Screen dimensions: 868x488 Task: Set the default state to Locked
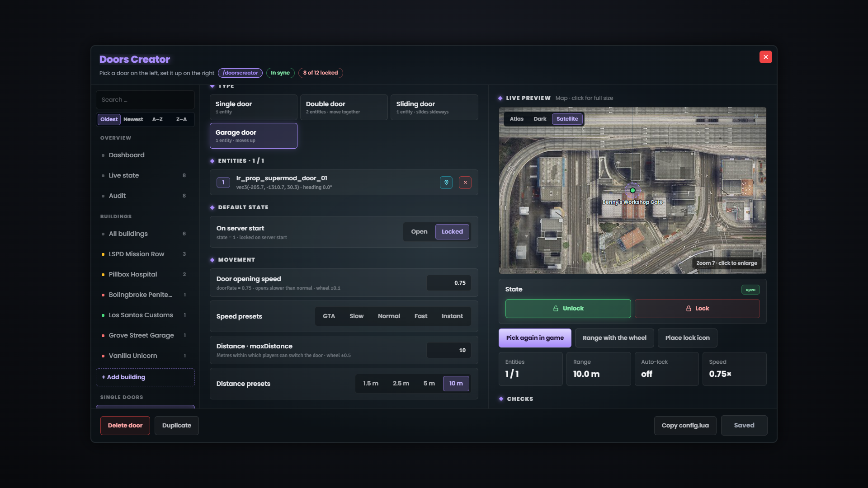(452, 232)
